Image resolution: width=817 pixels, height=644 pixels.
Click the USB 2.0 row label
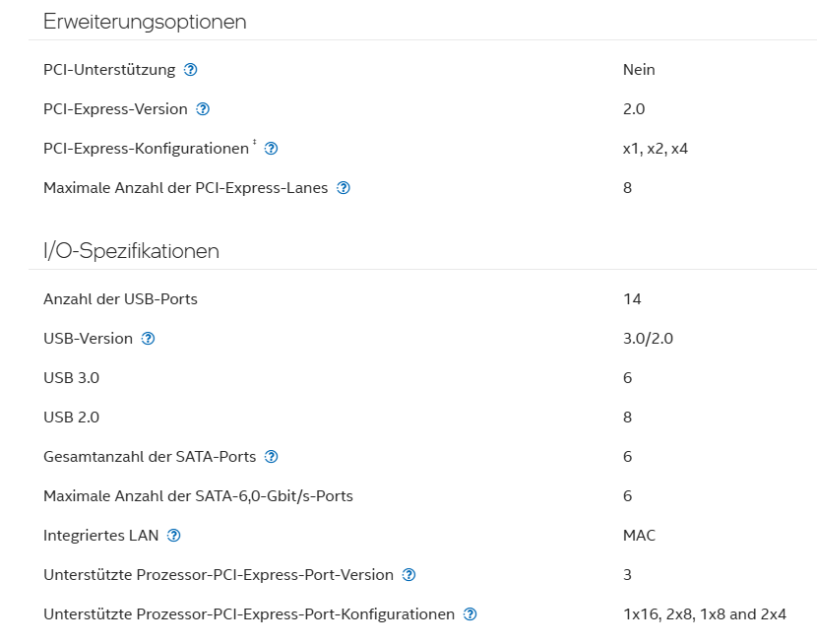click(x=71, y=418)
